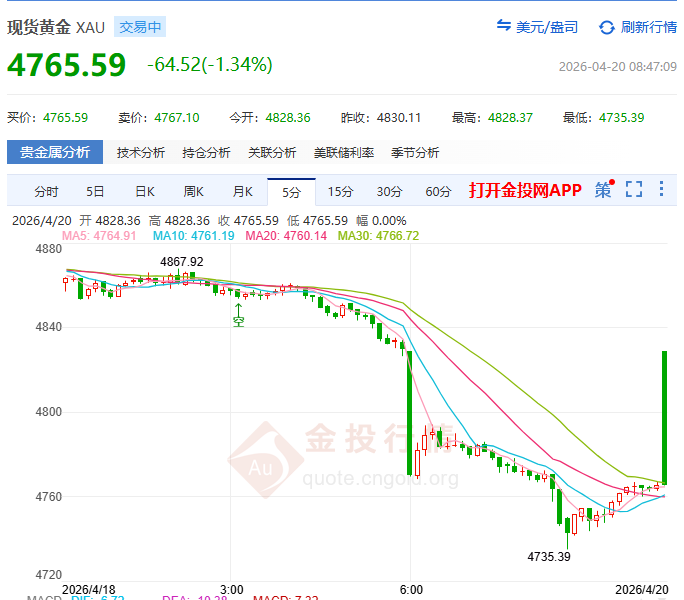
Task: Open the 贵金属分析 tab
Action: click(55, 152)
